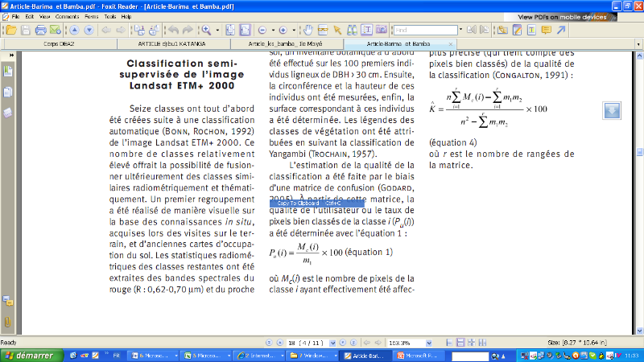Select the blue arrow drawing tool
The width and height of the screenshot is (644, 362).
tap(561, 30)
